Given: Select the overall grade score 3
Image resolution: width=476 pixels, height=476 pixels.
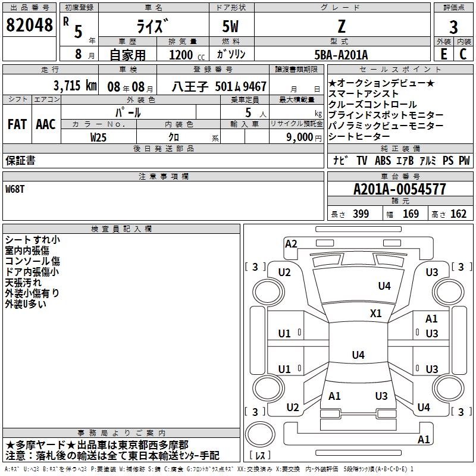Looking at the screenshot, I should [x=453, y=27].
